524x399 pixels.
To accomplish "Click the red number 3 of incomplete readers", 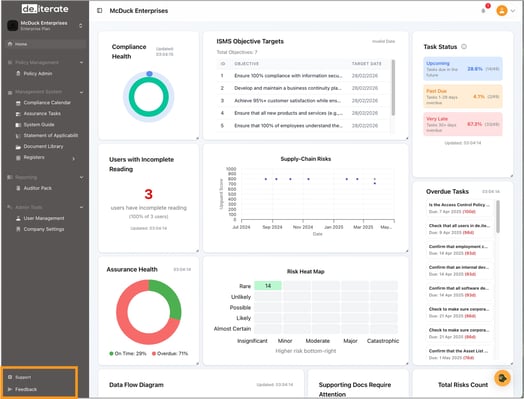I will pyautogui.click(x=148, y=194).
